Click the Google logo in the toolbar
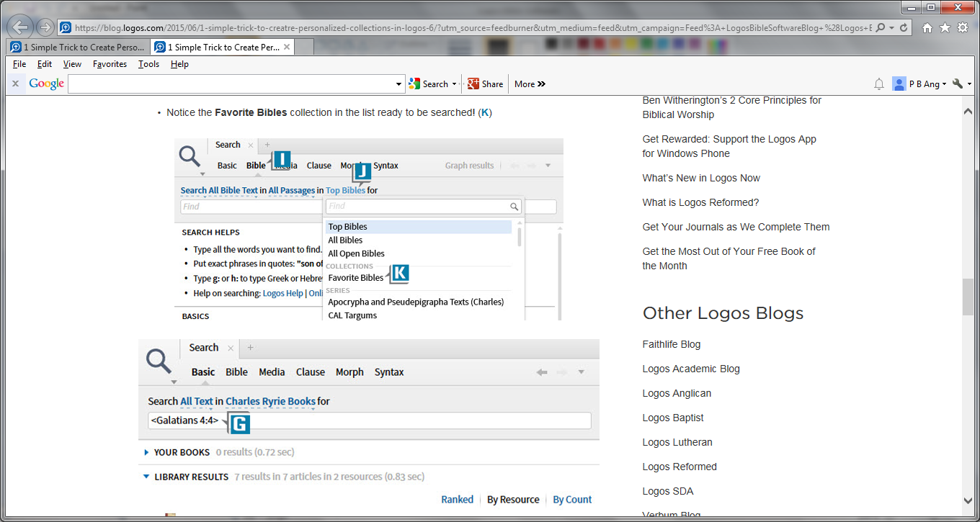980x522 pixels. tap(47, 84)
